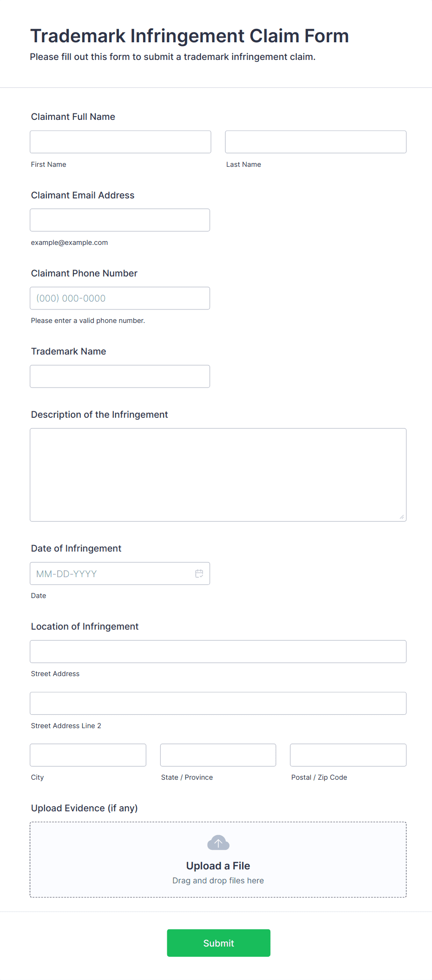The height and width of the screenshot is (980, 432).
Task: Open the calendar date picker icon
Action: [x=199, y=573]
